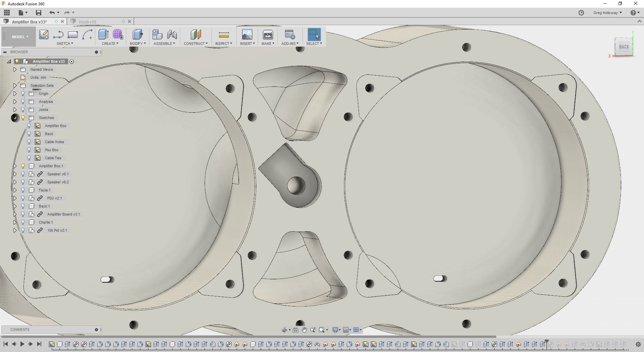
Task: Open the data panel grid icon
Action: [7, 13]
